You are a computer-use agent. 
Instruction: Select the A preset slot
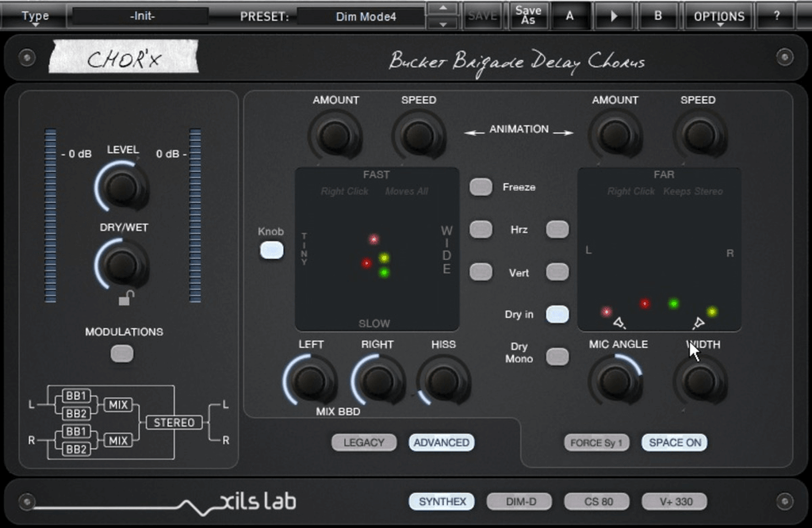click(x=569, y=16)
